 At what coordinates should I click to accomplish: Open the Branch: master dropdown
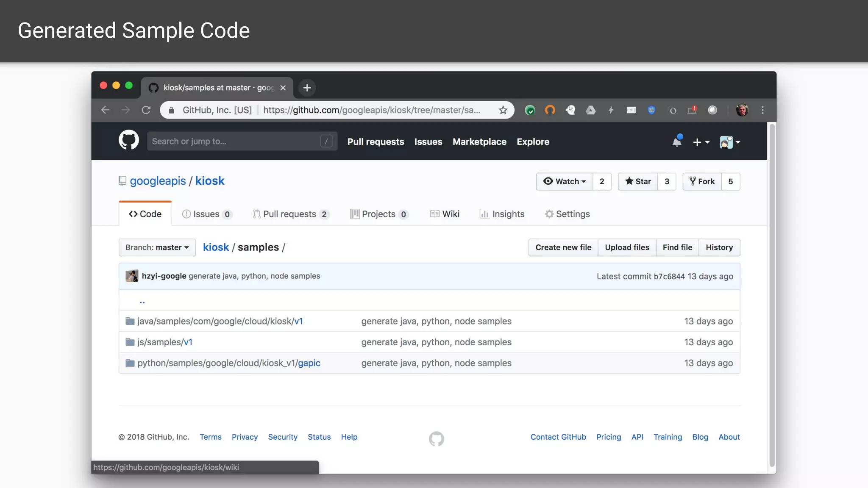157,247
